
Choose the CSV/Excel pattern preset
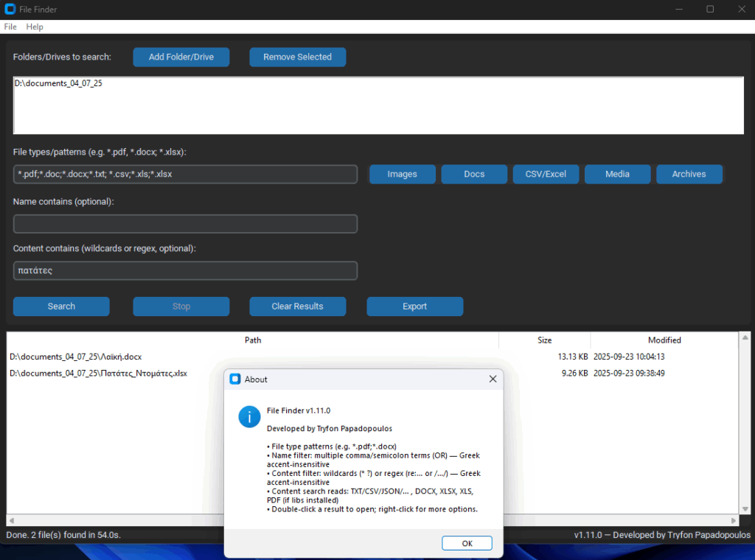(546, 174)
